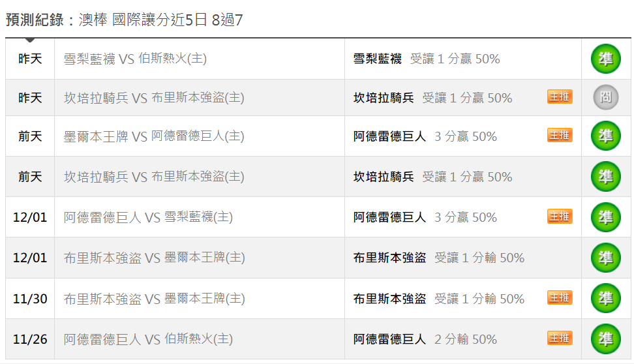Image resolution: width=634 pixels, height=364 pixels.
Task: Click green 準 icon for 墨爾本王牌 VS 阿德雷德巨人
Action: (x=606, y=136)
